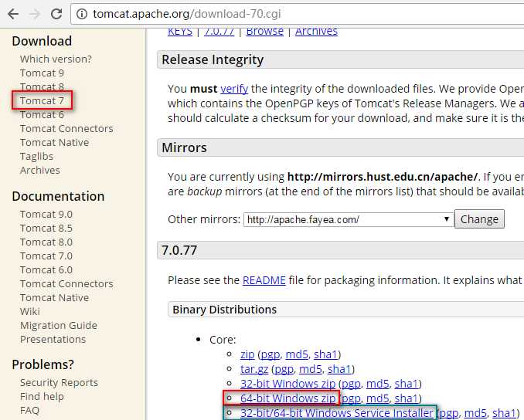
Task: Open Tomcat Native under Documentation
Action: pos(54,298)
